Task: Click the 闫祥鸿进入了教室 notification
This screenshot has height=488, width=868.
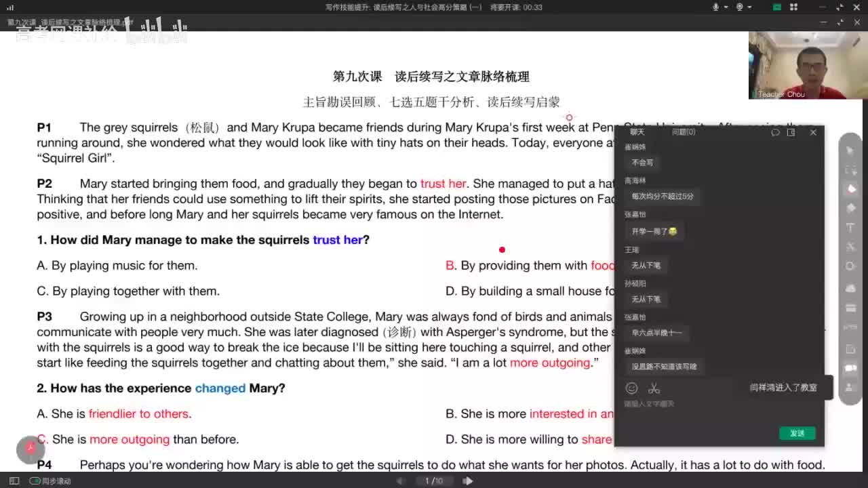Action: pyautogui.click(x=783, y=388)
